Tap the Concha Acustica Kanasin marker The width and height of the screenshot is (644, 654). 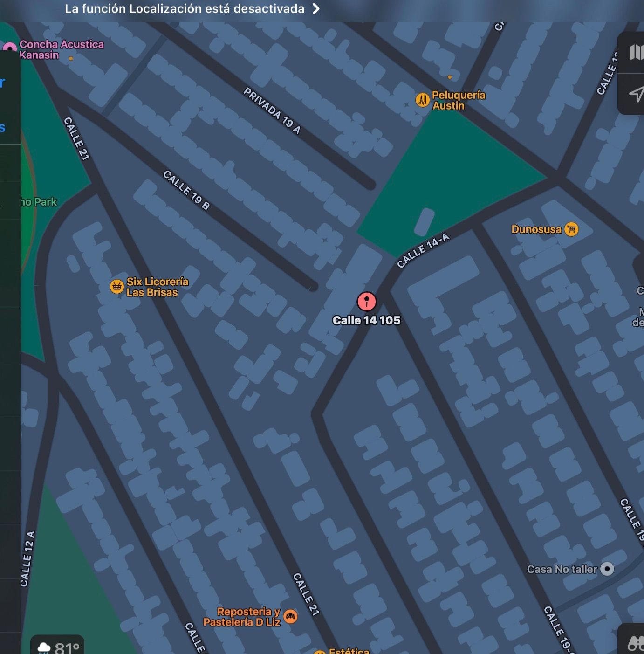[x=9, y=48]
